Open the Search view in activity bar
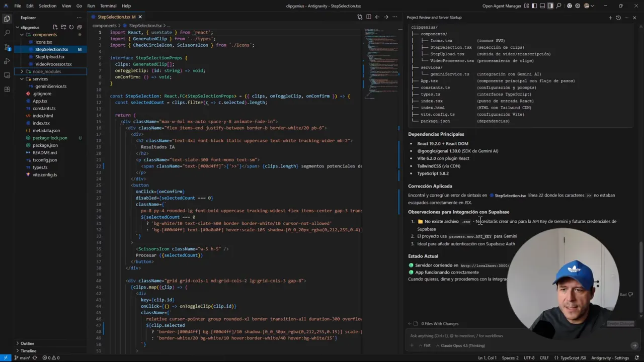This screenshot has width=644, height=362. click(x=7, y=33)
